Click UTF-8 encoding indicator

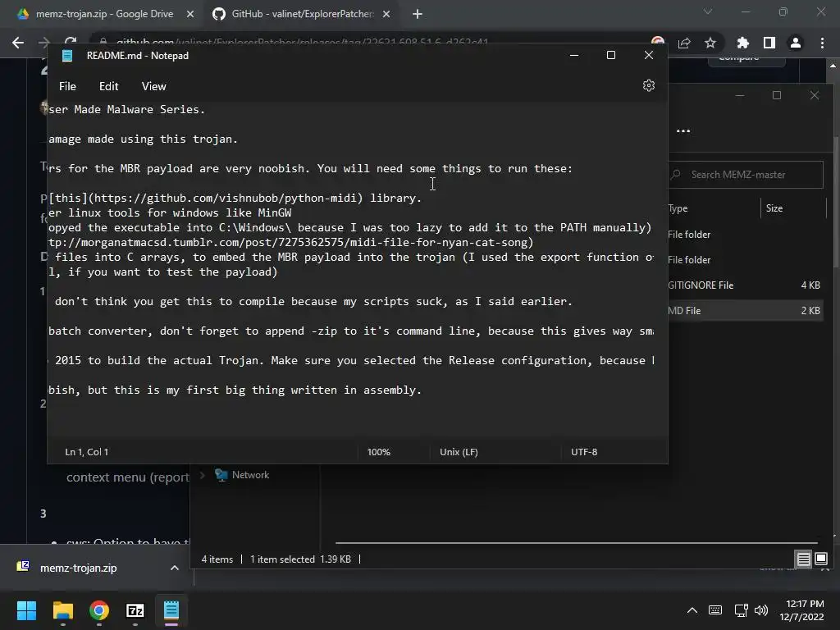pos(584,452)
